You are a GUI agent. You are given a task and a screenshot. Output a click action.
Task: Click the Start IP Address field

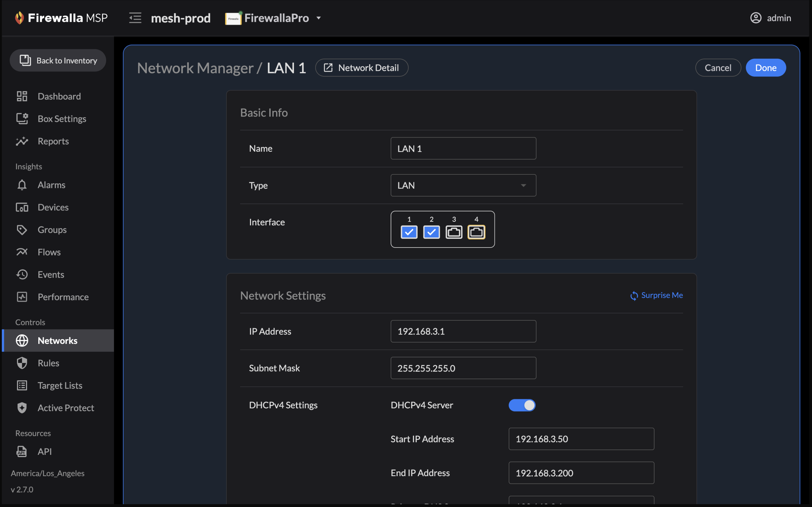click(581, 439)
